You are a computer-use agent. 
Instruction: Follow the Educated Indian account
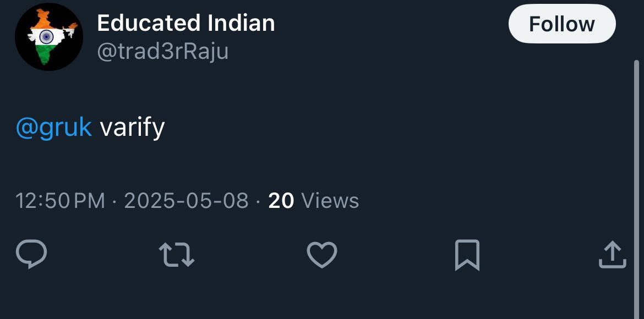click(x=561, y=24)
